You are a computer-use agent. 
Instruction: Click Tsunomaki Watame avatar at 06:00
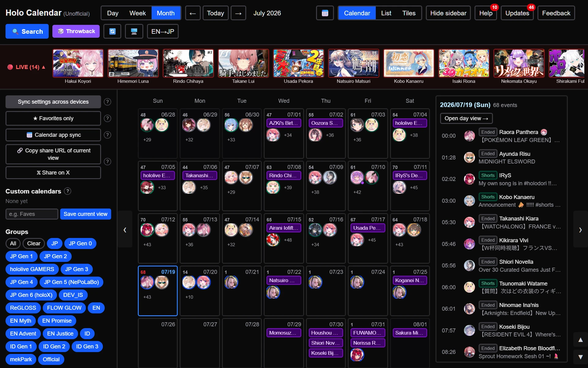pos(469,287)
